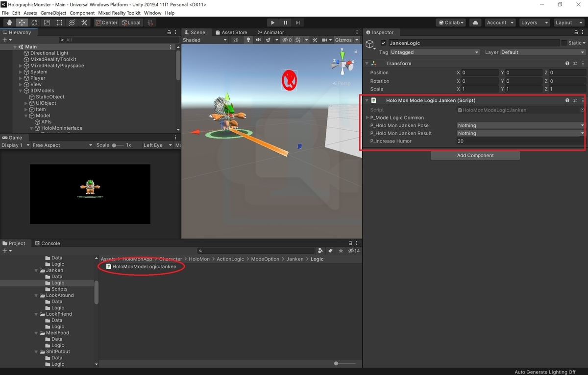Open the cloud services icon
Screen dimensions: 588x375
pyautogui.click(x=475, y=23)
